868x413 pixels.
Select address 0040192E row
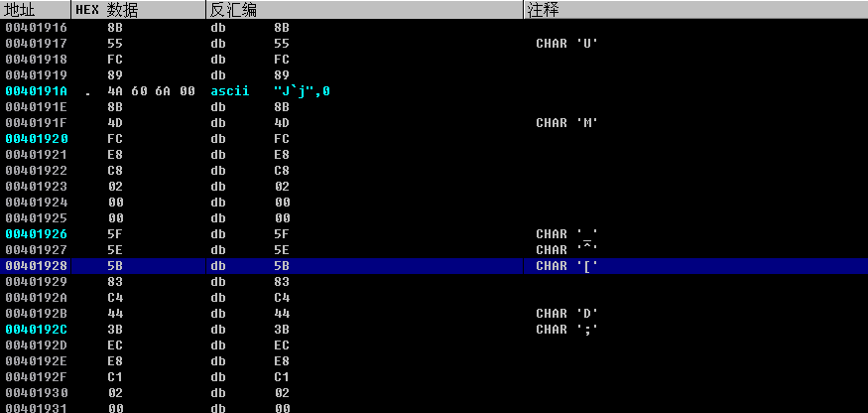coord(434,361)
